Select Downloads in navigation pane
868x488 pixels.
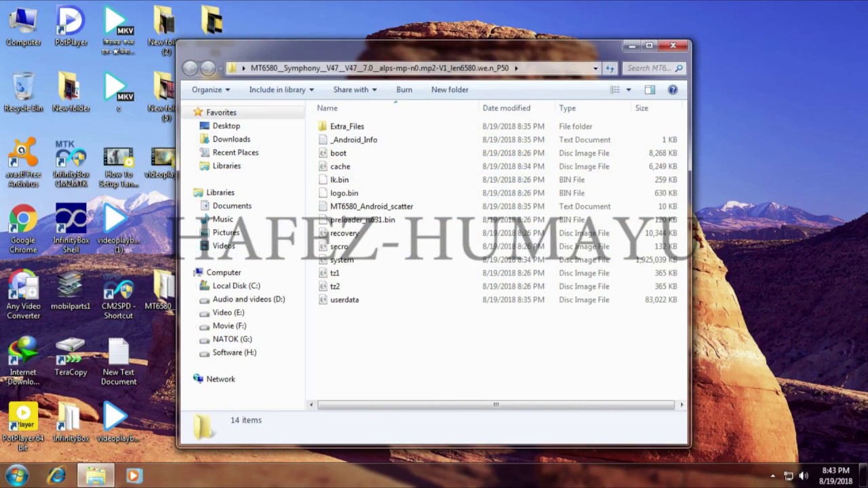231,139
